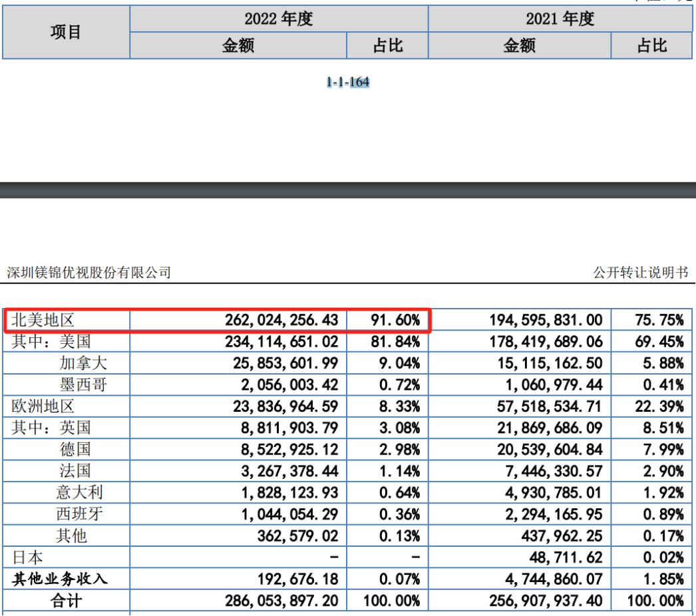Select the 墨西哥 row label
This screenshot has width=696, height=616.
pyautogui.click(x=83, y=385)
